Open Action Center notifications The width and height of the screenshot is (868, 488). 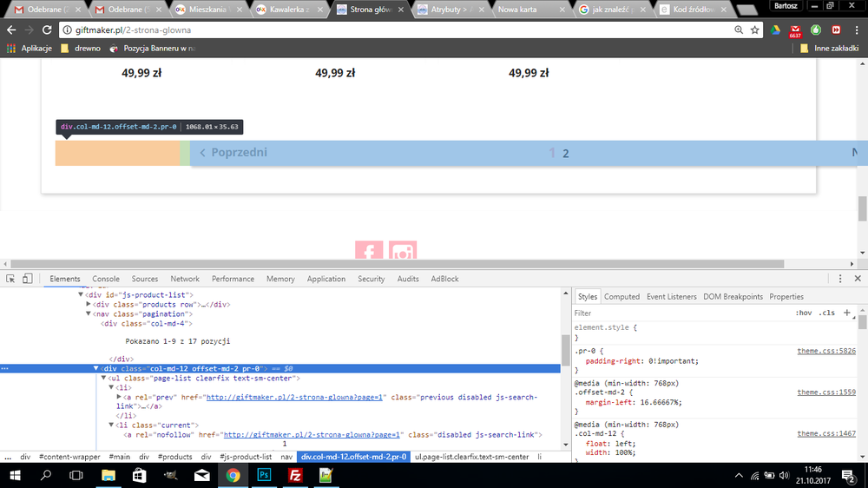pyautogui.click(x=848, y=475)
